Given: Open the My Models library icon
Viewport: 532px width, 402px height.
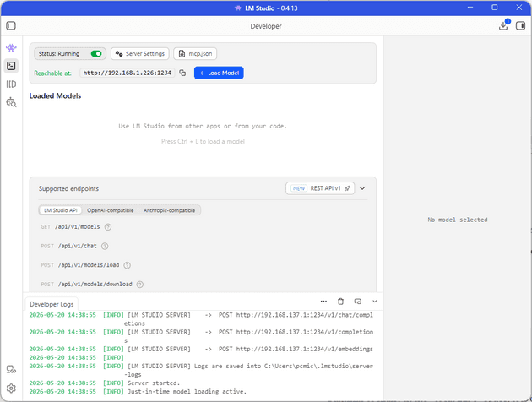Looking at the screenshot, I should point(11,84).
